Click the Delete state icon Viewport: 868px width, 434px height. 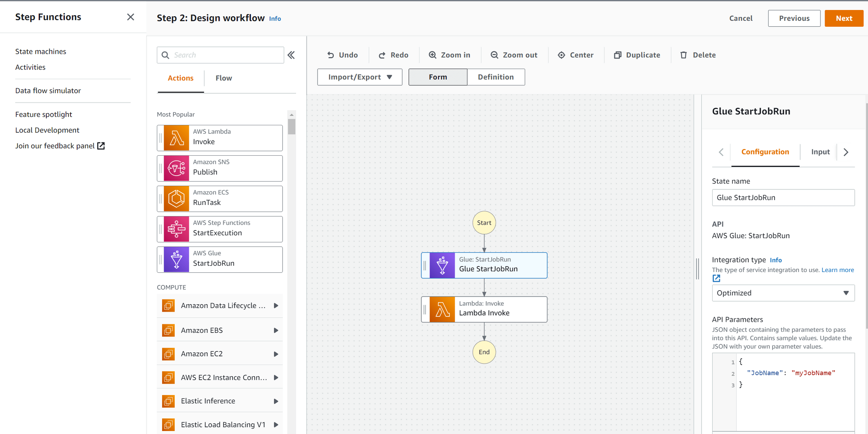tap(684, 54)
